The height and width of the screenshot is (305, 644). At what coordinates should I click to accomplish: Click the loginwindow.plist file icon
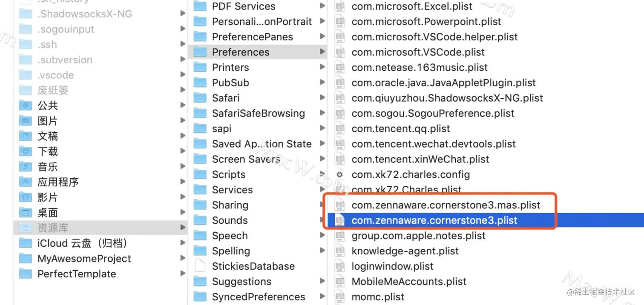(339, 267)
